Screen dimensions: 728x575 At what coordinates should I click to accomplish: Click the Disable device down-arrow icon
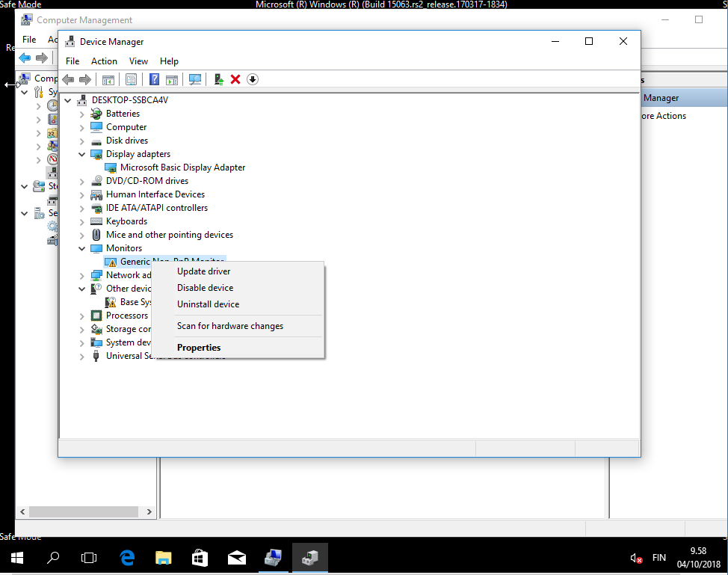tap(252, 79)
